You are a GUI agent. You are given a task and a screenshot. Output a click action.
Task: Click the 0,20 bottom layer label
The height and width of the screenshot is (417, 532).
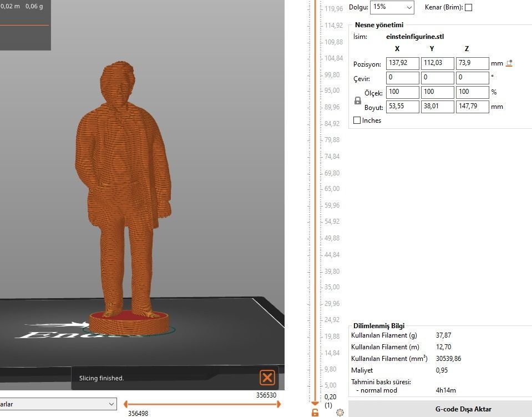(x=331, y=396)
